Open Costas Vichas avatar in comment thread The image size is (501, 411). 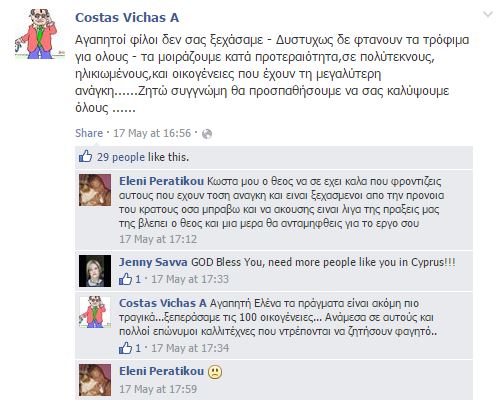95,311
